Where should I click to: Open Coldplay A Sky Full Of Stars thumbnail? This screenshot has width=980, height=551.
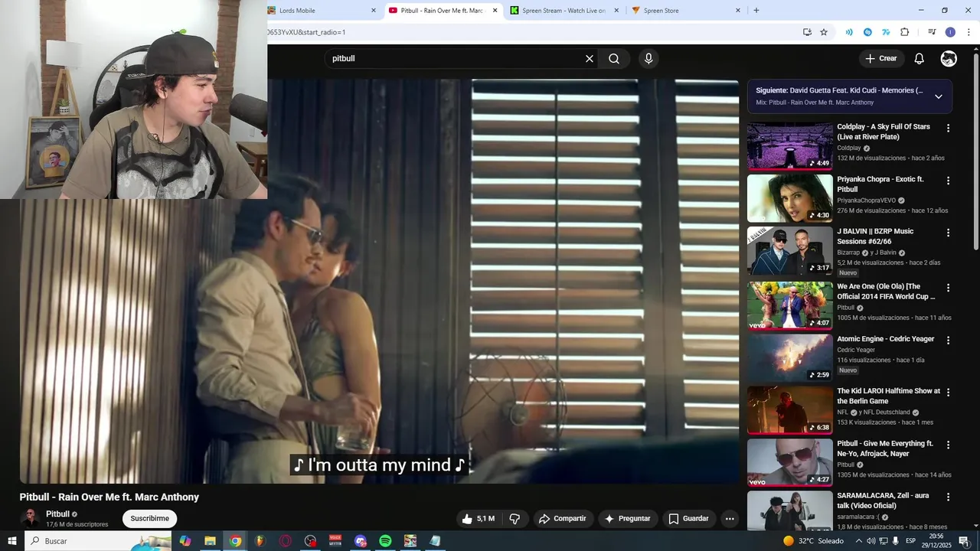click(x=790, y=146)
